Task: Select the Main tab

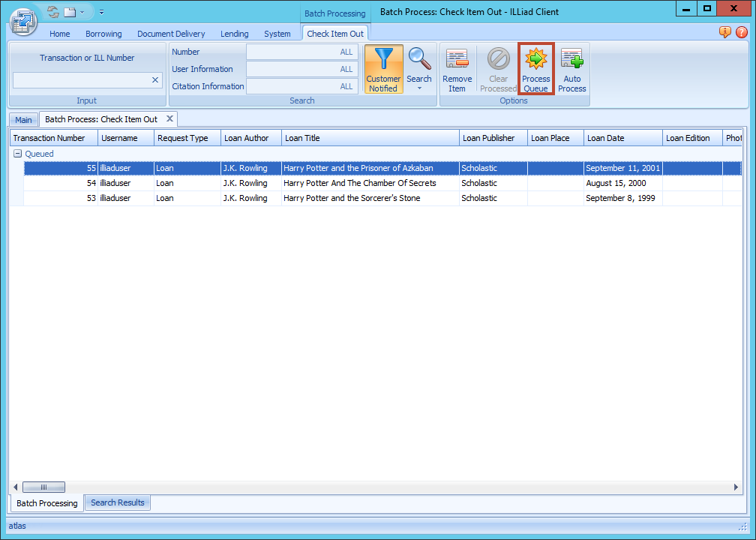Action: (x=23, y=118)
